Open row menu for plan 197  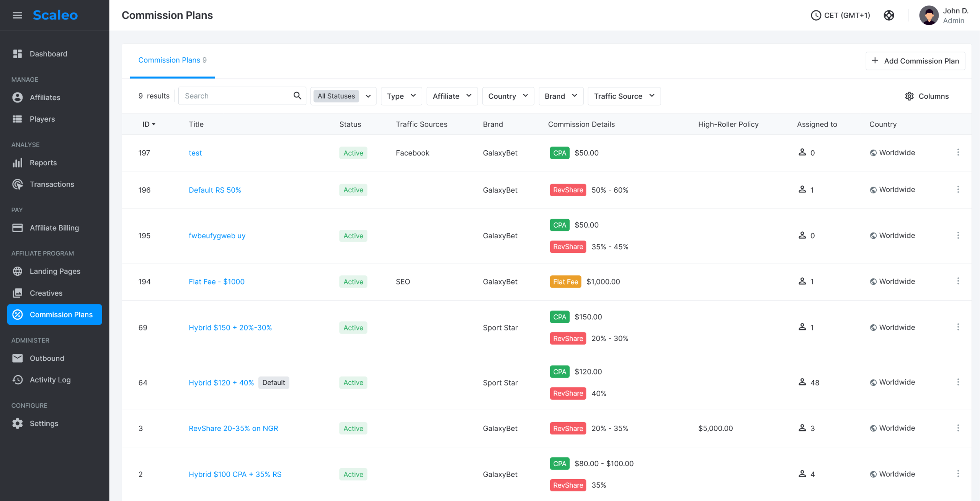958,153
